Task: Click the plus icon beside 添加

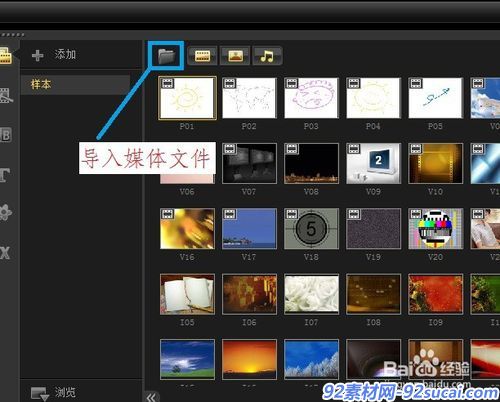Action: pos(38,55)
